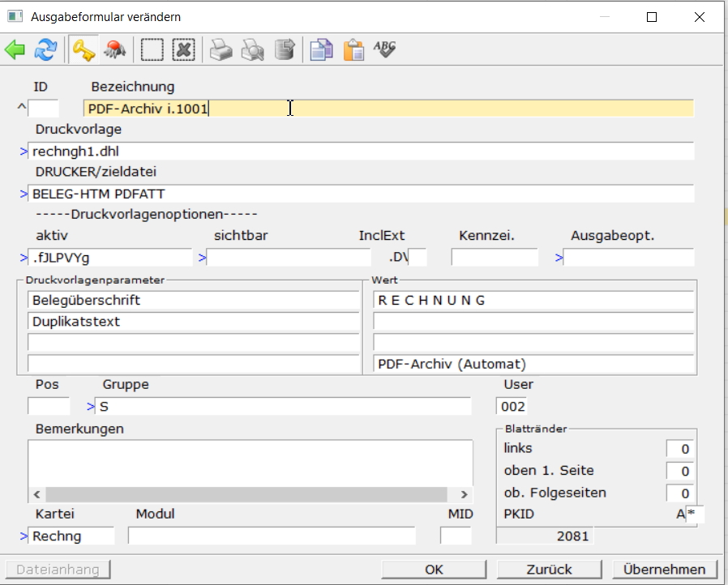Screen dimensions: 728x585
Task: Click the Zurück button
Action: click(549, 569)
